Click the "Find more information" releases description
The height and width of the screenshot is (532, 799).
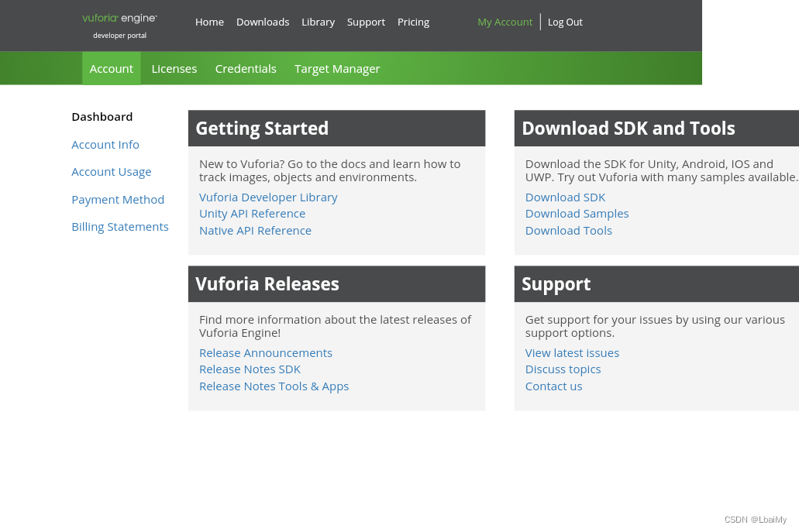click(336, 326)
